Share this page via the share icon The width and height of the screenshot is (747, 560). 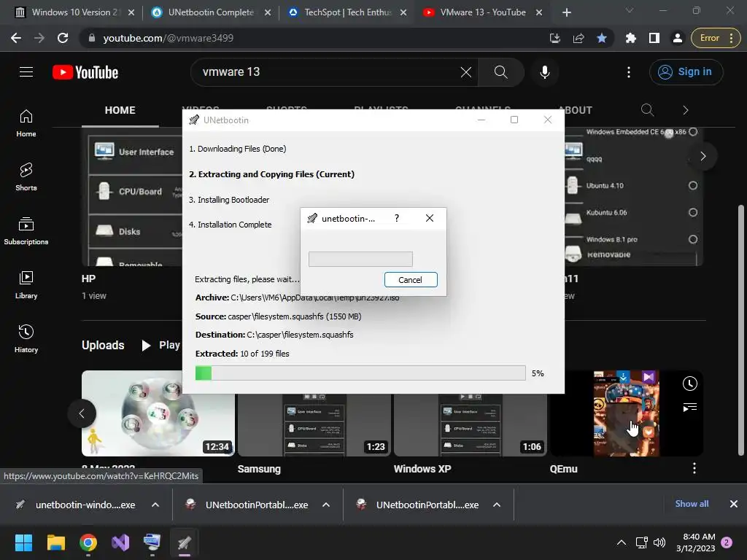point(578,38)
